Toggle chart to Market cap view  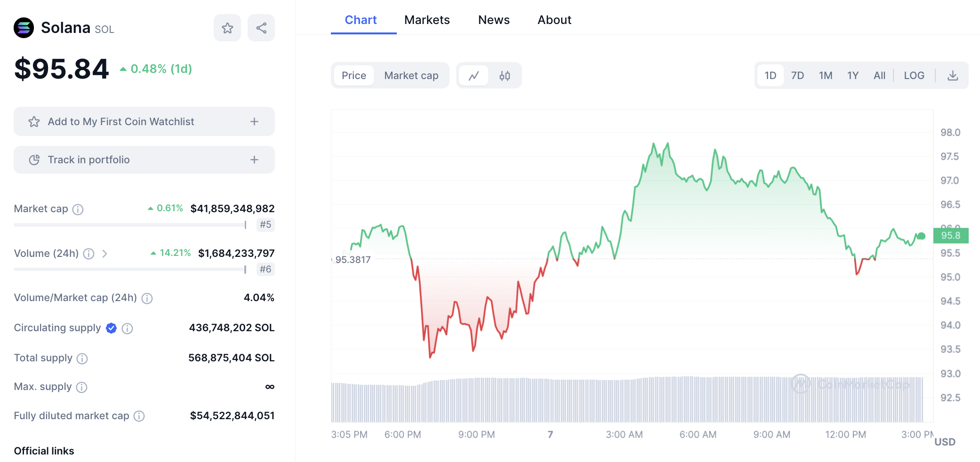tap(411, 76)
